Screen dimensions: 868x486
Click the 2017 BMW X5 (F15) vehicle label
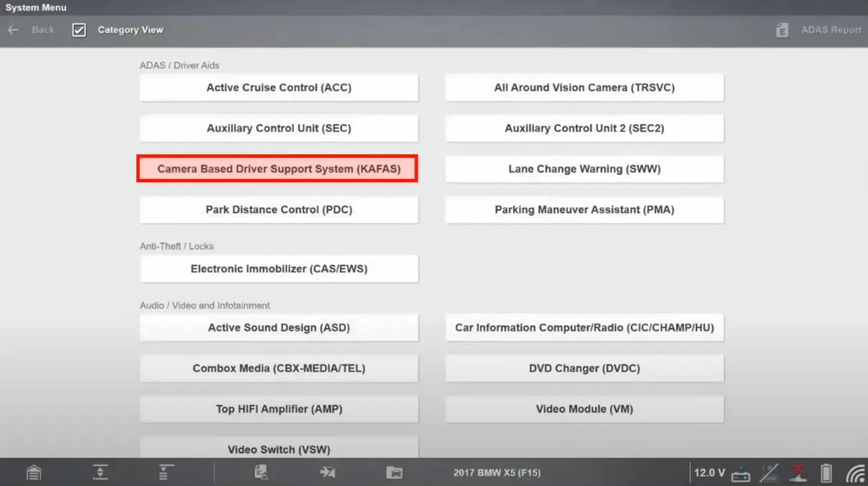[x=497, y=473]
